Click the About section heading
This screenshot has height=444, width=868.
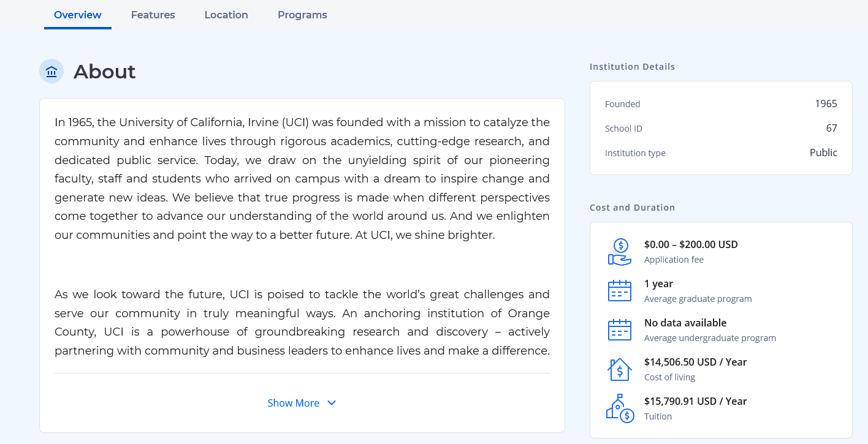click(x=104, y=72)
